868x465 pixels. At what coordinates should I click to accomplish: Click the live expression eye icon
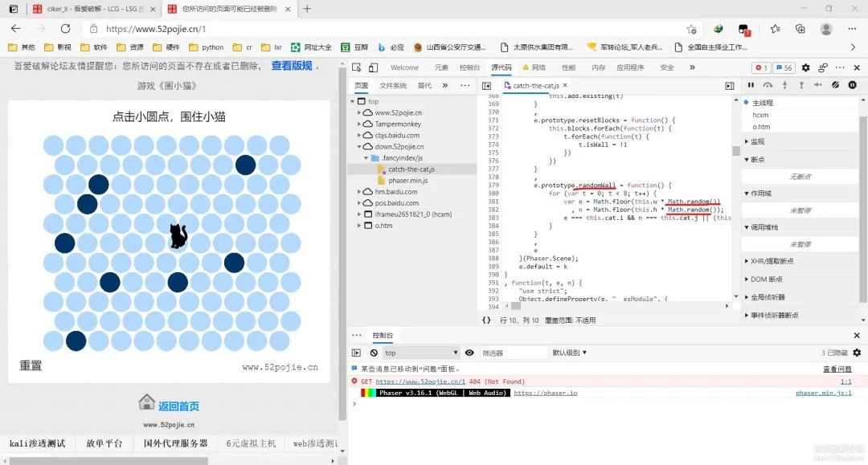coord(469,353)
